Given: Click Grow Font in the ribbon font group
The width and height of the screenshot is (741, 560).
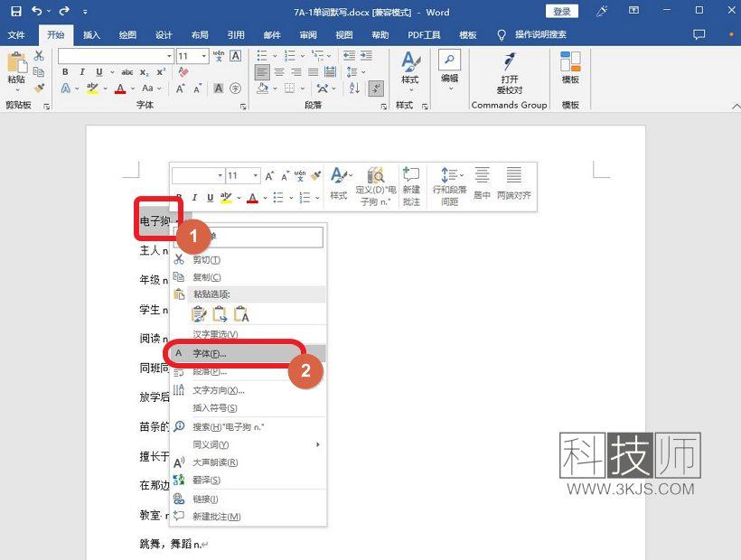Looking at the screenshot, I should pyautogui.click(x=180, y=89).
